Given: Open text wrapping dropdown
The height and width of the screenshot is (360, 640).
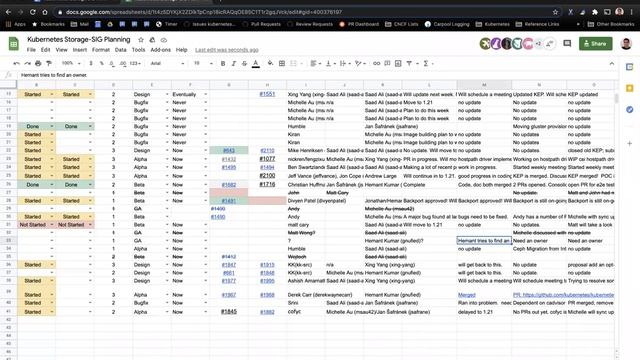Looking at the screenshot, I should pos(345,63).
